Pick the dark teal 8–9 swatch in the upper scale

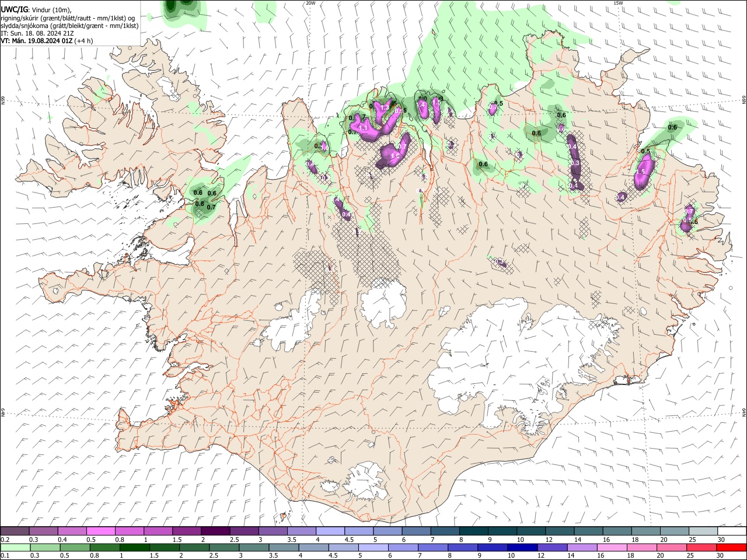pos(473,531)
